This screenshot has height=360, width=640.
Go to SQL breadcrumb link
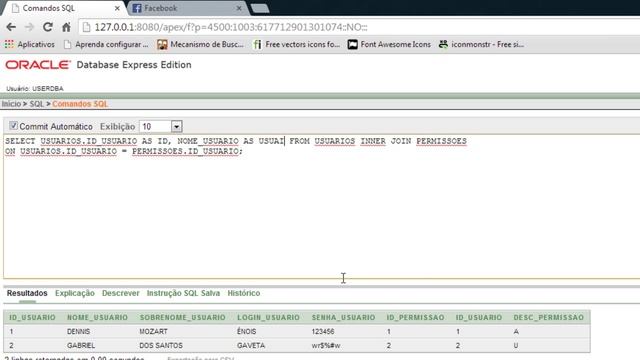pos(36,104)
